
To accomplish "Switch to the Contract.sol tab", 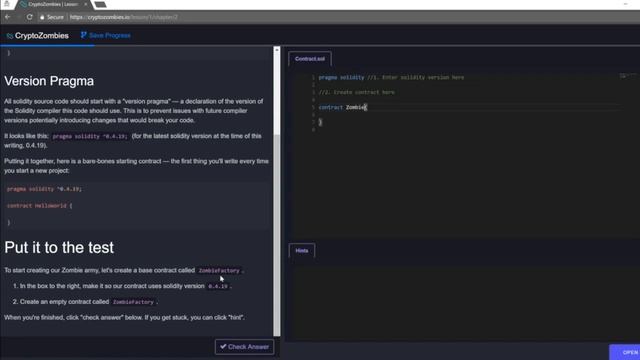I will (310, 59).
